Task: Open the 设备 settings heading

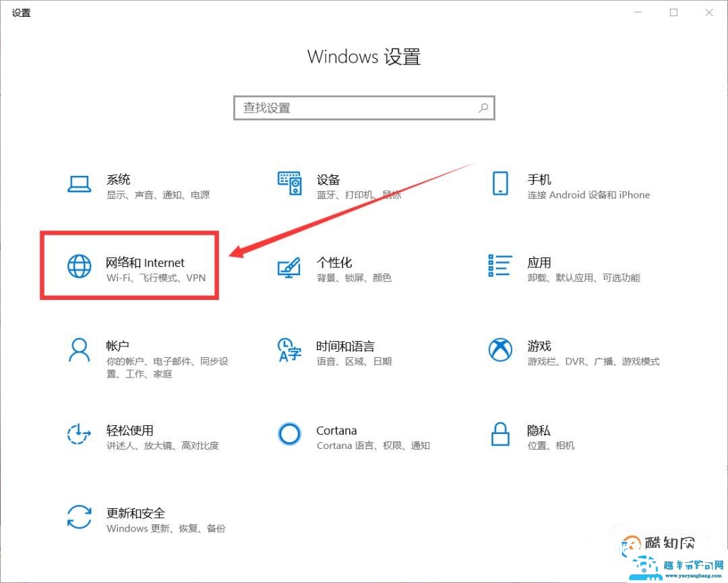Action: coord(328,179)
